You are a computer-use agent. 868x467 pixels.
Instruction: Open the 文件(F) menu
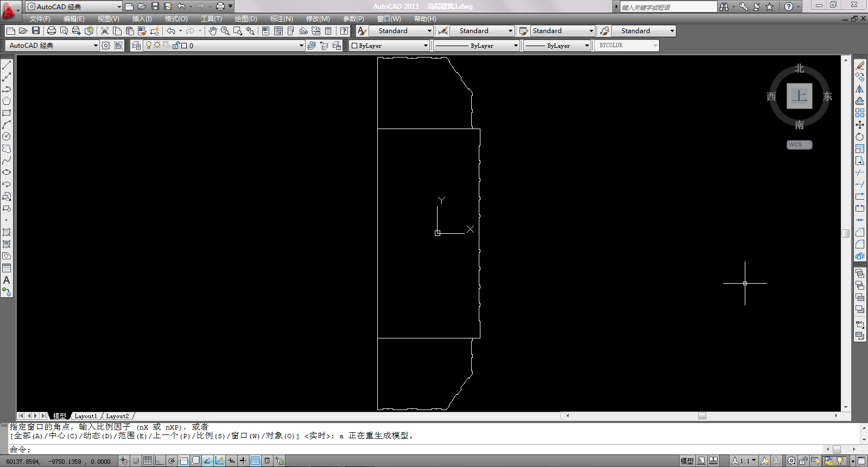(x=40, y=19)
